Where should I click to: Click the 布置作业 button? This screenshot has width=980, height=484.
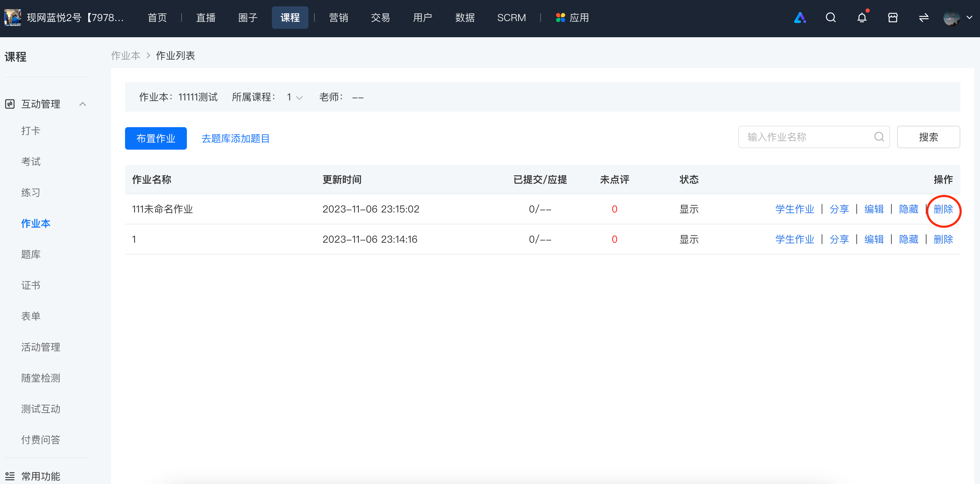point(156,138)
